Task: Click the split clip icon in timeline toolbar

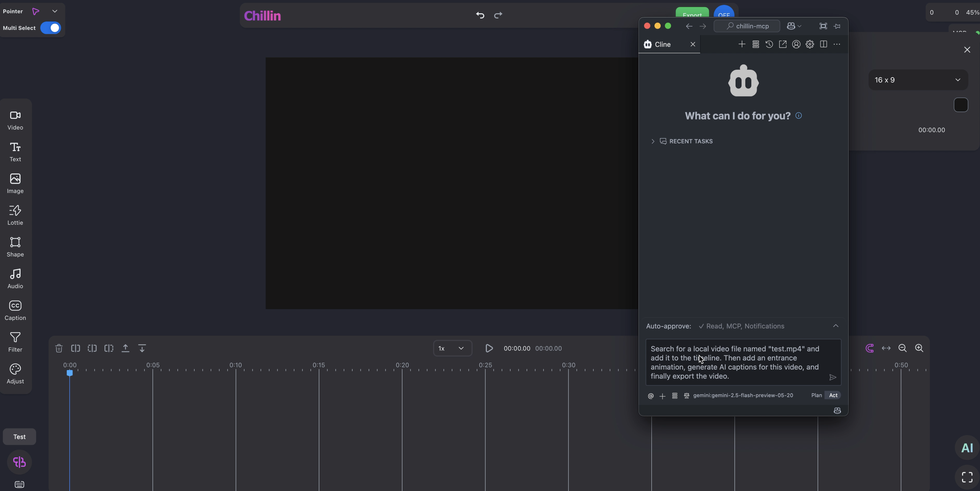Action: click(x=75, y=348)
